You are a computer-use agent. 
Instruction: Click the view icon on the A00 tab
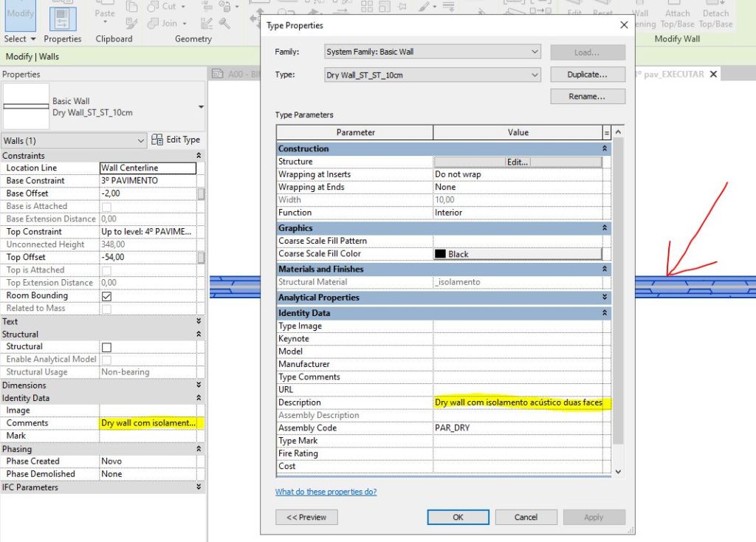218,74
